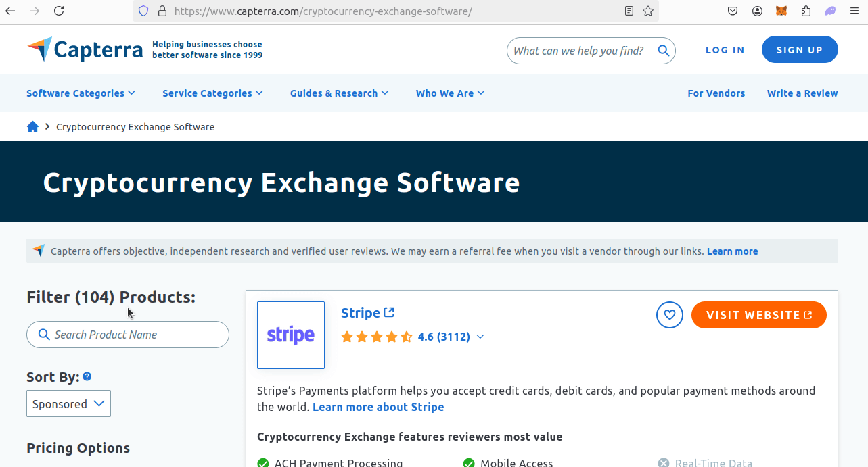Image resolution: width=868 pixels, height=467 pixels.
Task: Expand the Service Categories menu
Action: [213, 93]
